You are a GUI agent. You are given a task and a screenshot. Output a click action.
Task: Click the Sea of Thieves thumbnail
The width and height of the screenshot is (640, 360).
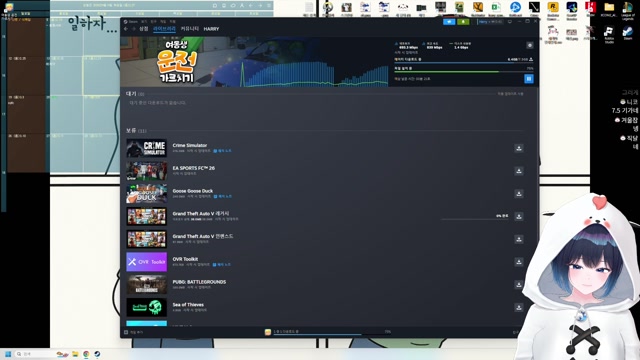pos(147,307)
